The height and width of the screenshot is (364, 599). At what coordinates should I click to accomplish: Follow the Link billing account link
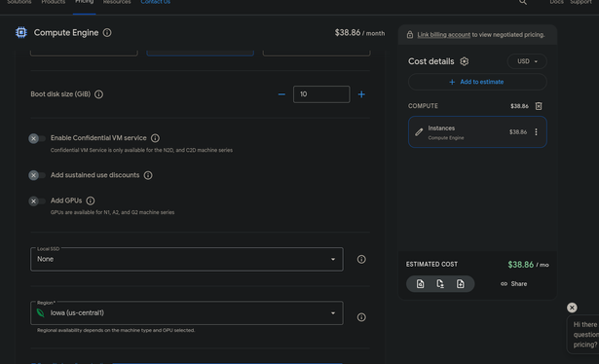(x=443, y=35)
